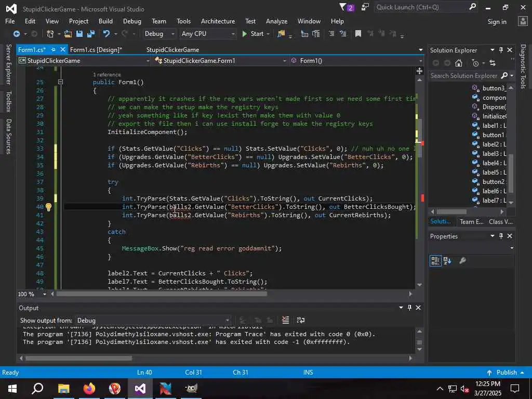Open the Form1() member dropdown

357,61
